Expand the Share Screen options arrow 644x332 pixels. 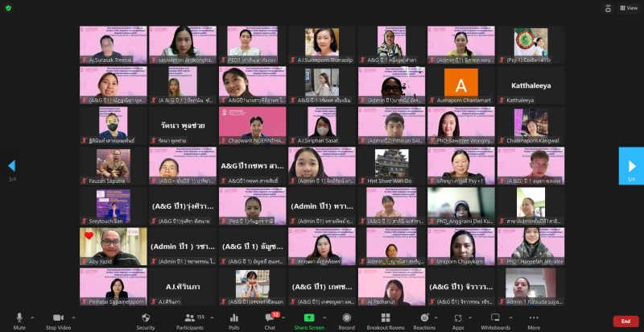(326, 316)
